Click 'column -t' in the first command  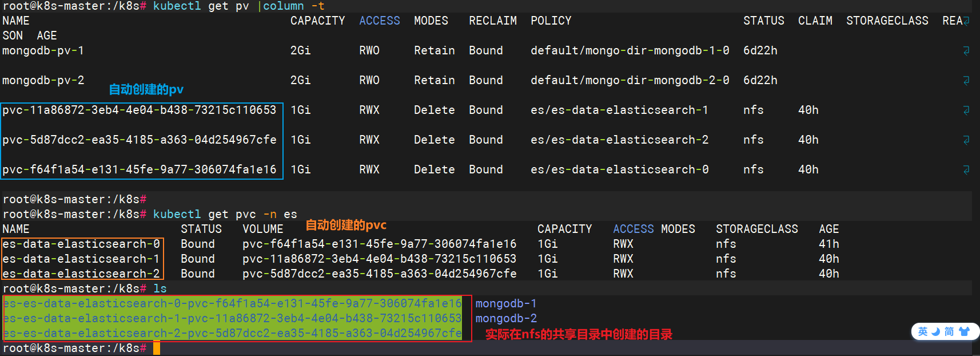point(294,6)
